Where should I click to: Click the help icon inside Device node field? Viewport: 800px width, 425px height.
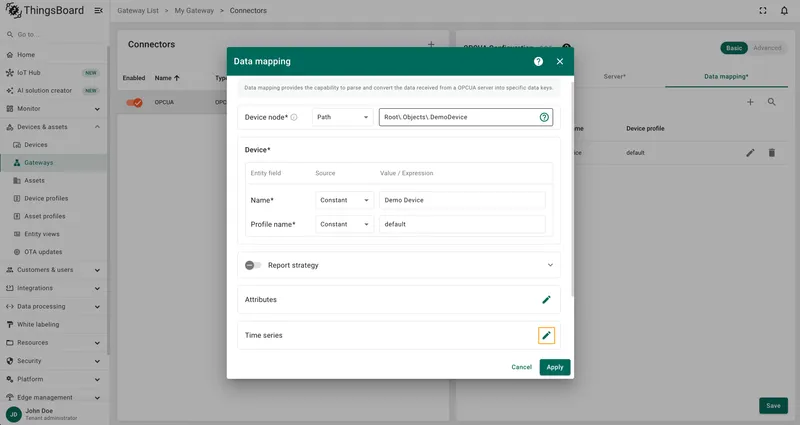tap(544, 117)
